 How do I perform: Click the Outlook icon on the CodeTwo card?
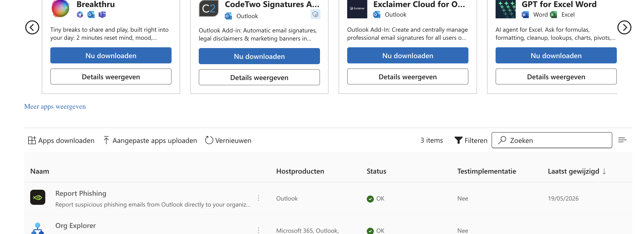(x=228, y=16)
